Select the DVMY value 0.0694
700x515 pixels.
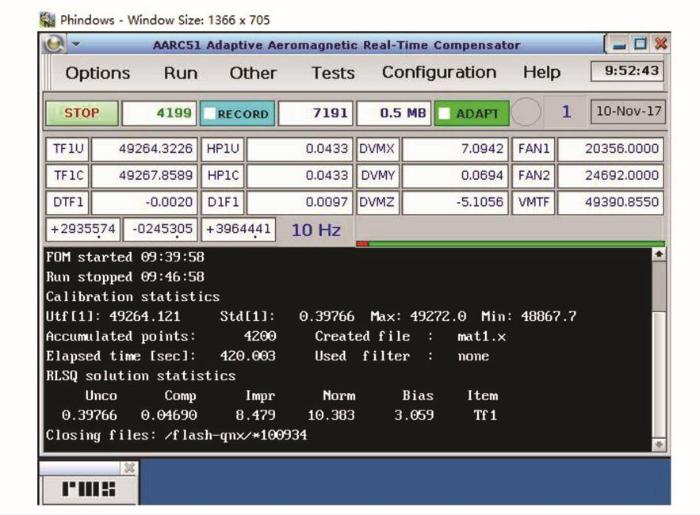click(455, 176)
